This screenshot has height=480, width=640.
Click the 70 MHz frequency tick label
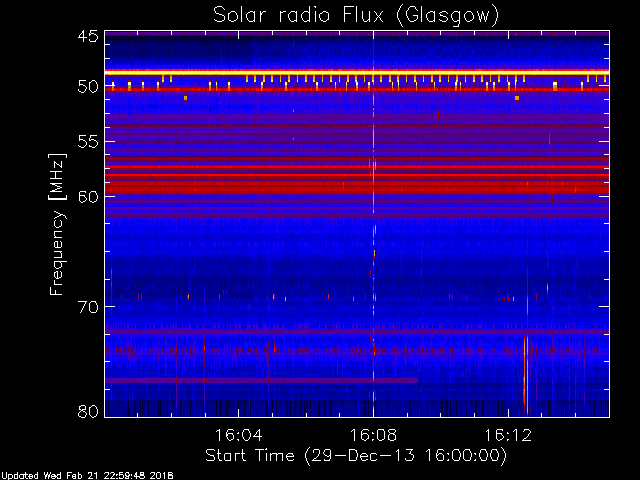[x=88, y=307]
